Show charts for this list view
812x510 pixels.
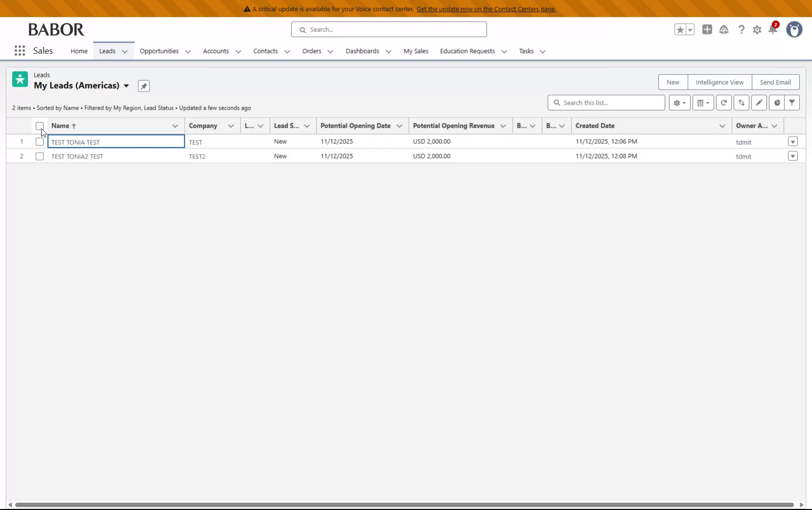click(x=776, y=103)
